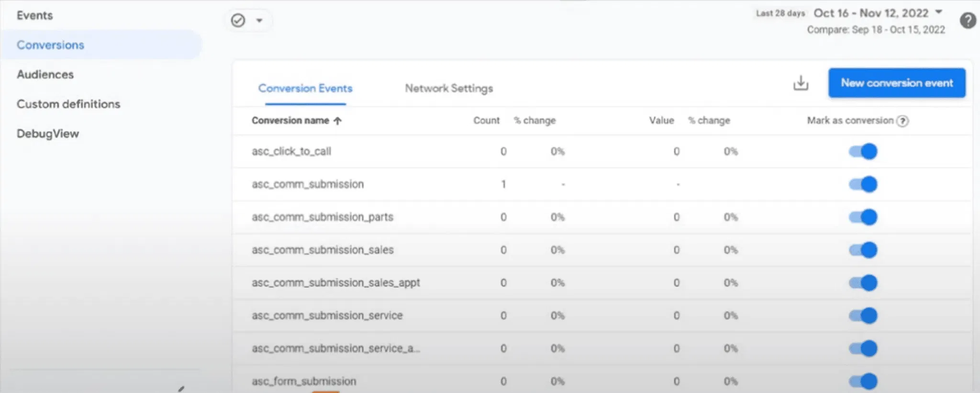Disable asc_comm_submission conversion switch
This screenshot has width=980, height=393.
863,184
